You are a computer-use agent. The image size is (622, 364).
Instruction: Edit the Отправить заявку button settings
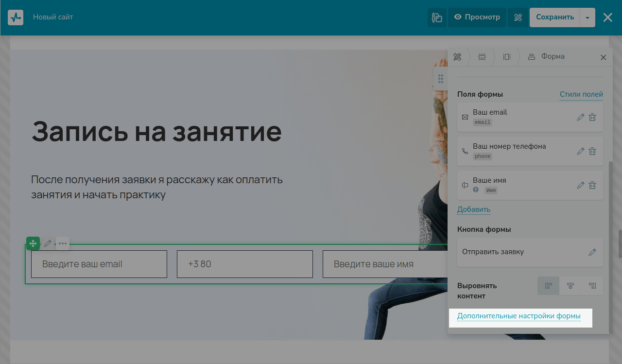592,252
